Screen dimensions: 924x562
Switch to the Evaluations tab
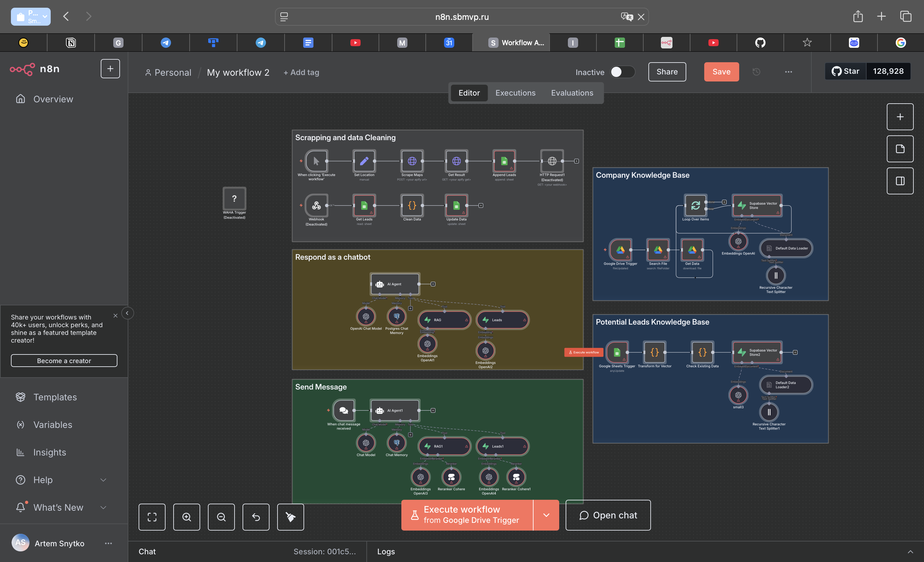tap(572, 93)
